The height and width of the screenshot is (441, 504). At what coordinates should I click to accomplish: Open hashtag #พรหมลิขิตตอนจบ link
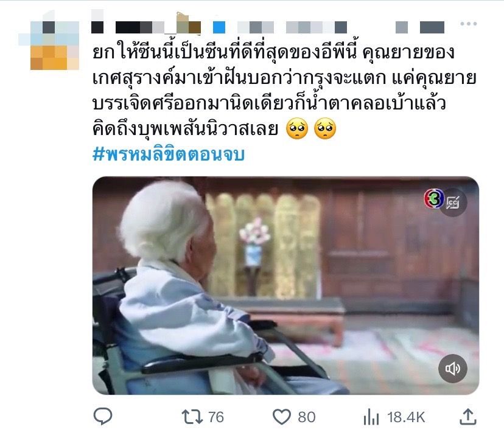169,154
